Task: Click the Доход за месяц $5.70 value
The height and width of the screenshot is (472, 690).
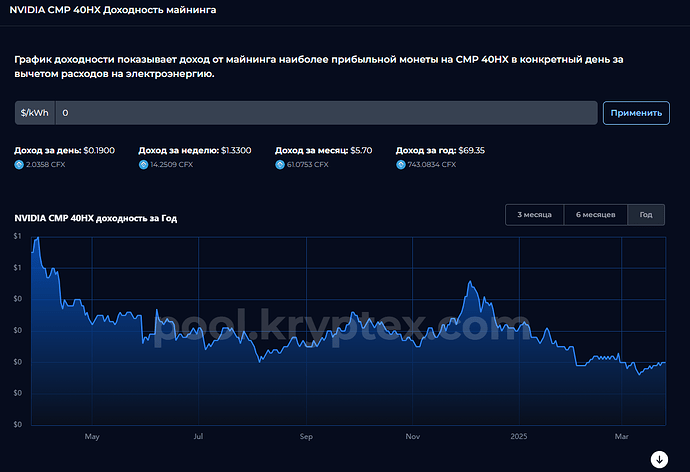Action: click(x=361, y=150)
